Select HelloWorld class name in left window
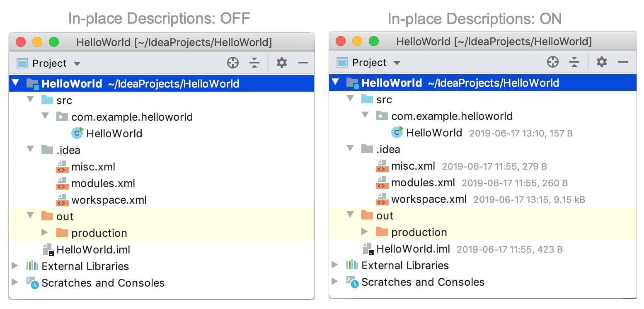Image resolution: width=644 pixels, height=309 pixels. pyautogui.click(x=114, y=134)
